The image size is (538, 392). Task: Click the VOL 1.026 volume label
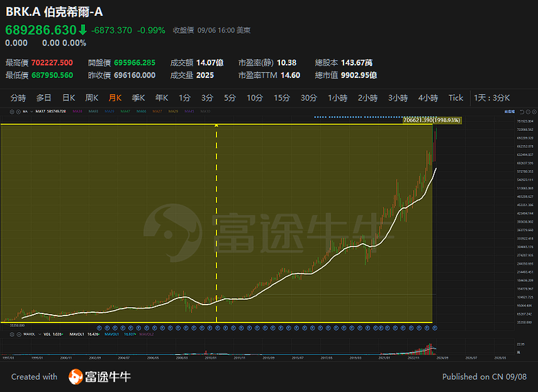[53, 334]
